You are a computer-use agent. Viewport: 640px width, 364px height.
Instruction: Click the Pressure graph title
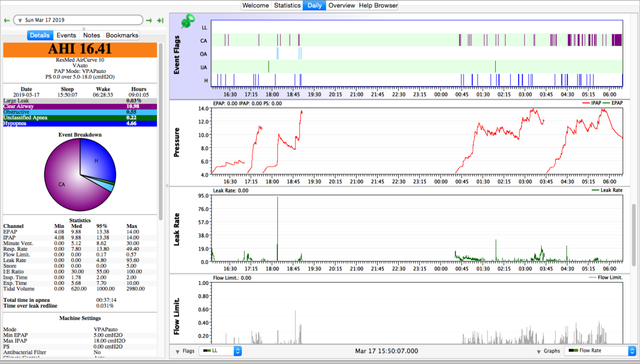(177, 142)
